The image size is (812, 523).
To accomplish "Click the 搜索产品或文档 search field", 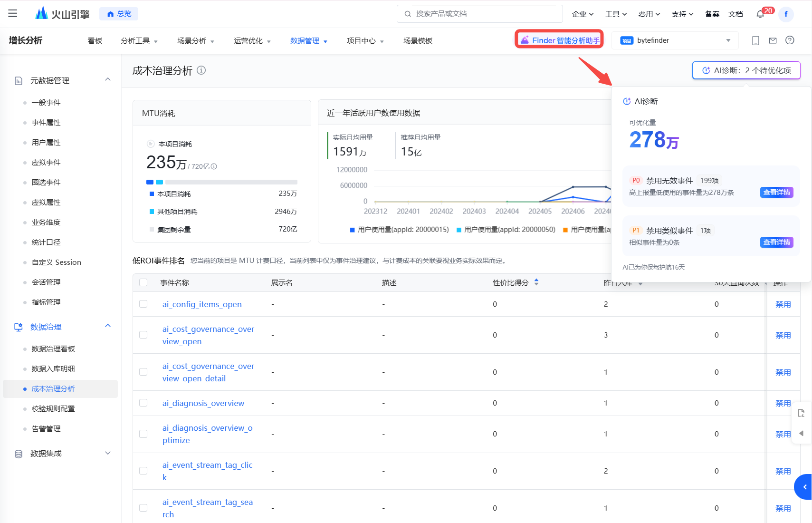I will tap(480, 14).
